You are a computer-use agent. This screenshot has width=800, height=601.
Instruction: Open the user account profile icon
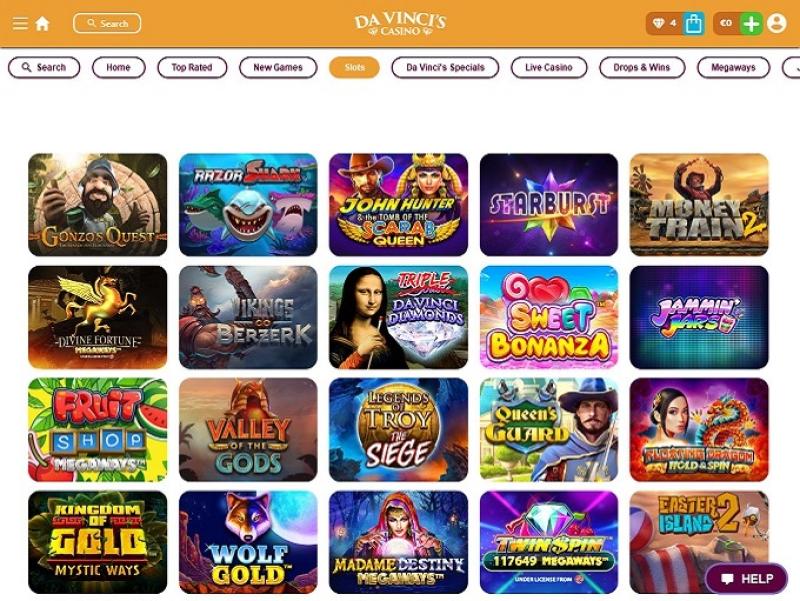pos(777,23)
